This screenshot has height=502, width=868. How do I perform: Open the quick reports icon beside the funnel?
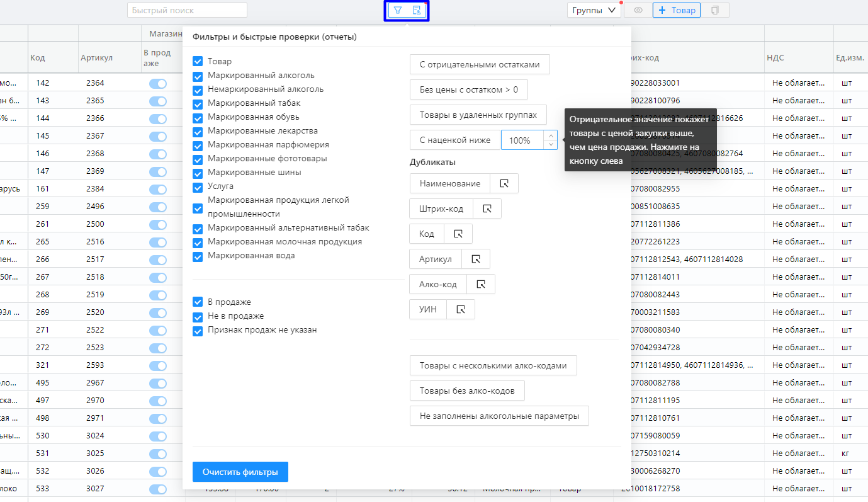416,10
